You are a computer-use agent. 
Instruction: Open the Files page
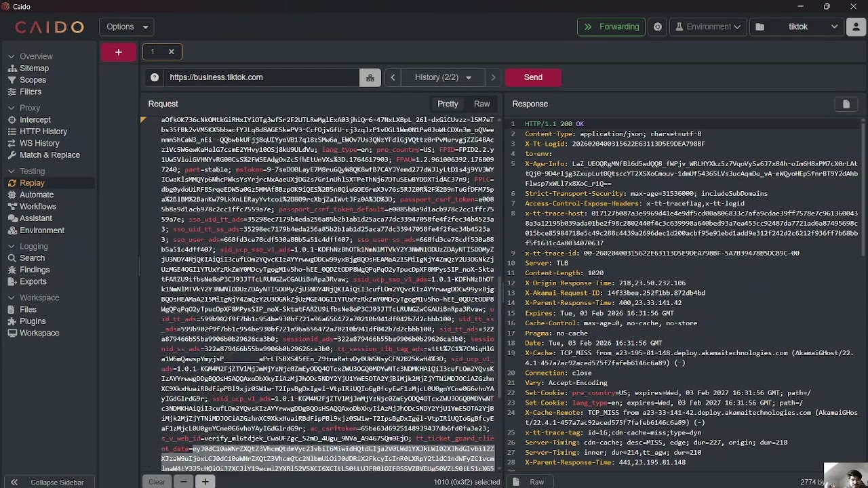28,310
